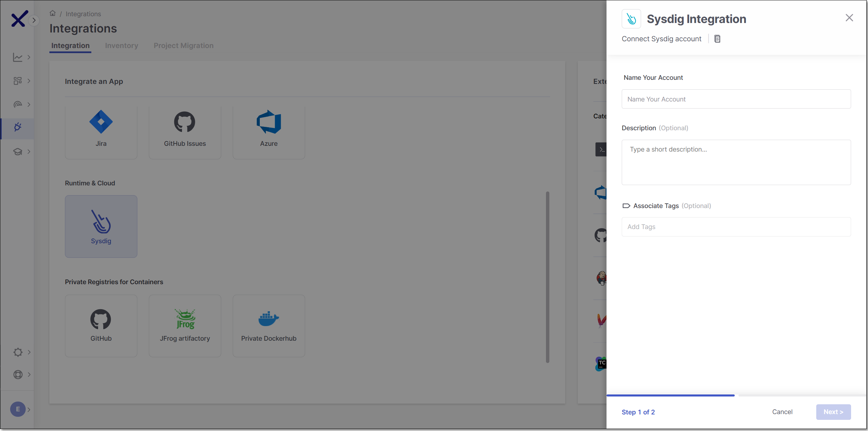
Task: Click the Step 1 of 2 text
Action: [638, 412]
